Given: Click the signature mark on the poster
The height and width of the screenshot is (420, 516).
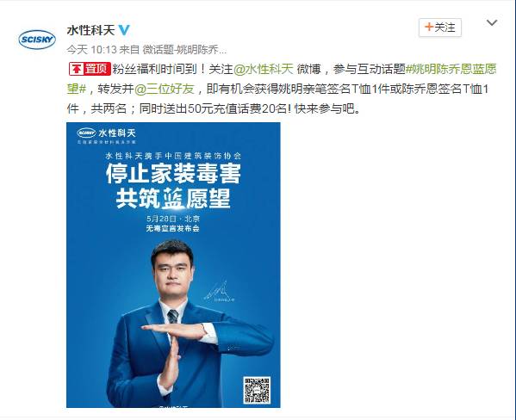Looking at the screenshot, I should click(219, 291).
